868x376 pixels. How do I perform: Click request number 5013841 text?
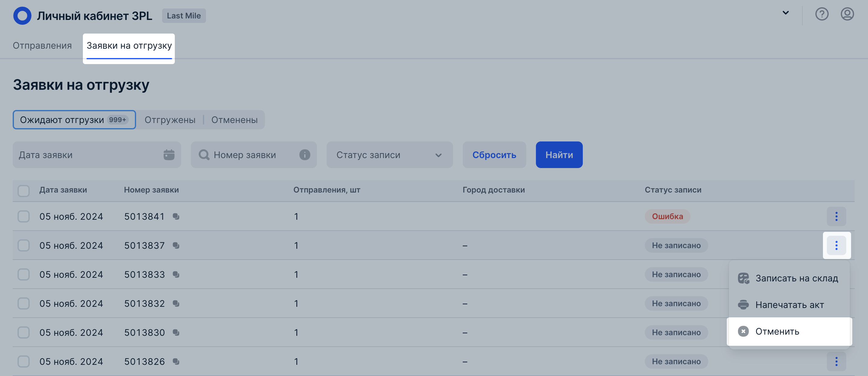click(x=144, y=216)
